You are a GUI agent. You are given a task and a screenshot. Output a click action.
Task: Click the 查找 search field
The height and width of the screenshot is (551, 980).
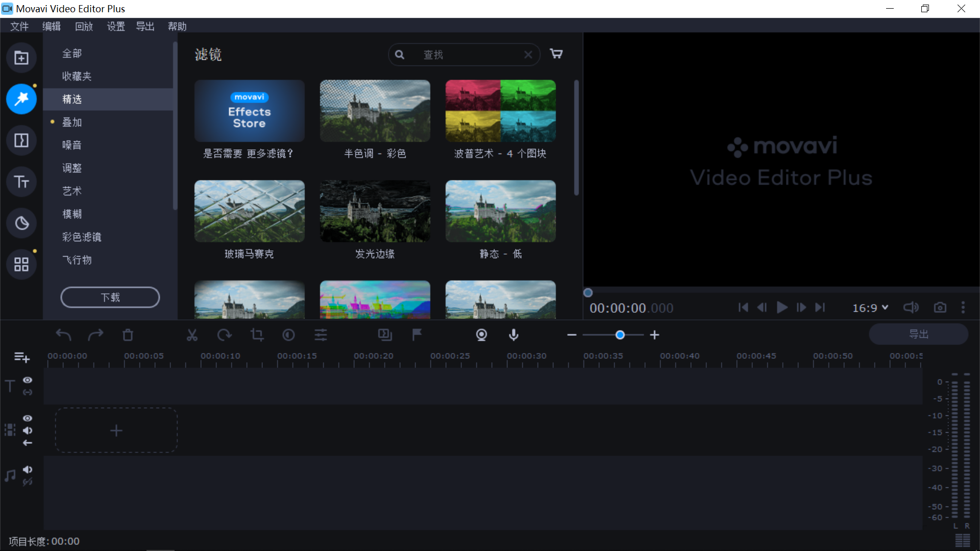pos(464,55)
